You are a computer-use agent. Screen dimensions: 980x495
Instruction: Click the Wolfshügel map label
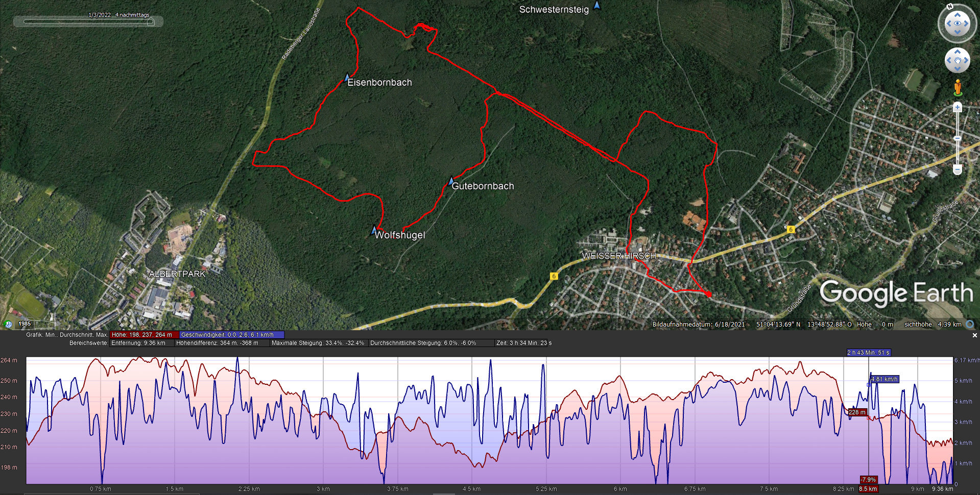(399, 235)
